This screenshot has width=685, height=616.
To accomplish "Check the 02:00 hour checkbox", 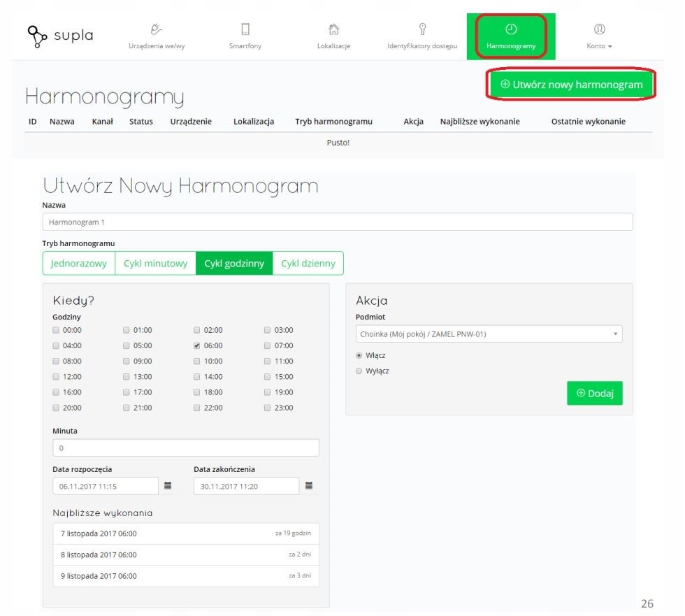I will 196,330.
